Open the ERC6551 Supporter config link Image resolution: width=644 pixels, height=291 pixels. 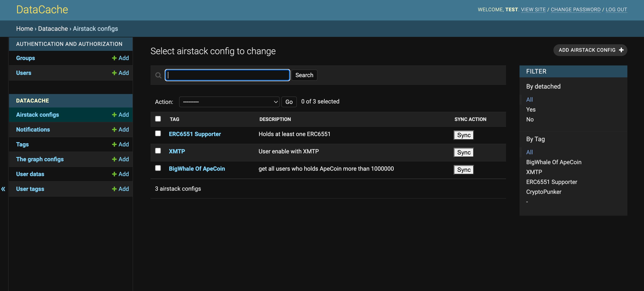tap(195, 134)
